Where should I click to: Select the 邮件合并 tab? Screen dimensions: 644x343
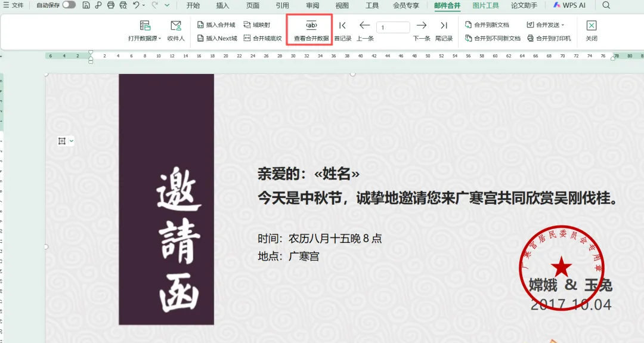click(x=447, y=5)
